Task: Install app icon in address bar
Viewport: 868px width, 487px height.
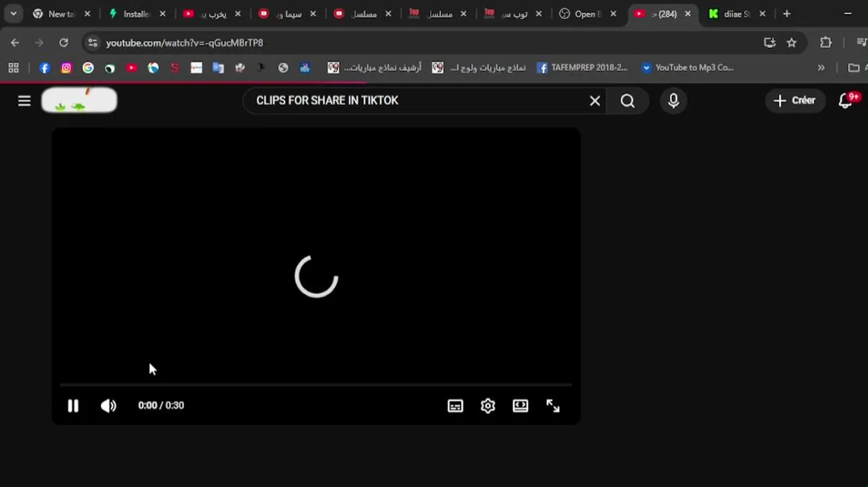Action: point(769,43)
